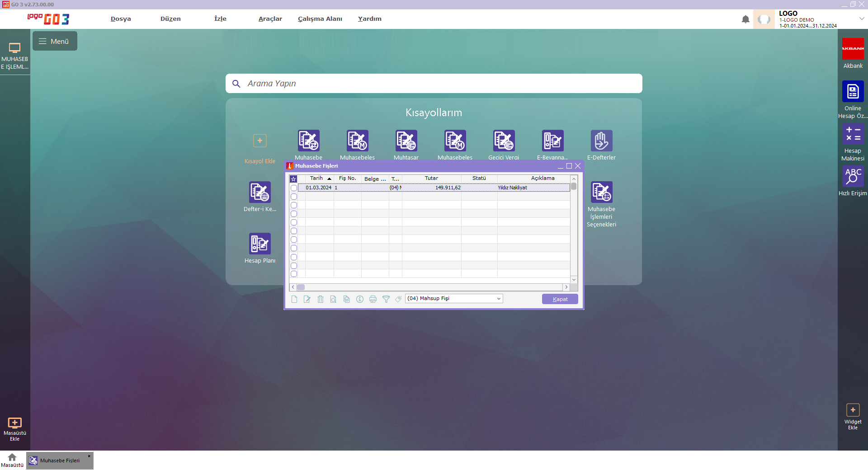This screenshot has height=470, width=868.
Task: Open the Araçlar menu
Action: pos(270,19)
